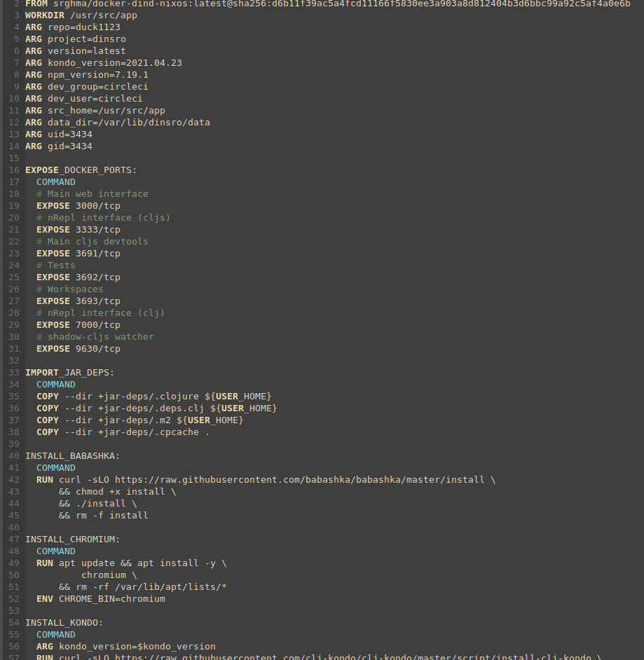Viewport: 644px width, 660px height.
Task: Click COMMAND under INSTALL_KONDO
Action: (56, 635)
